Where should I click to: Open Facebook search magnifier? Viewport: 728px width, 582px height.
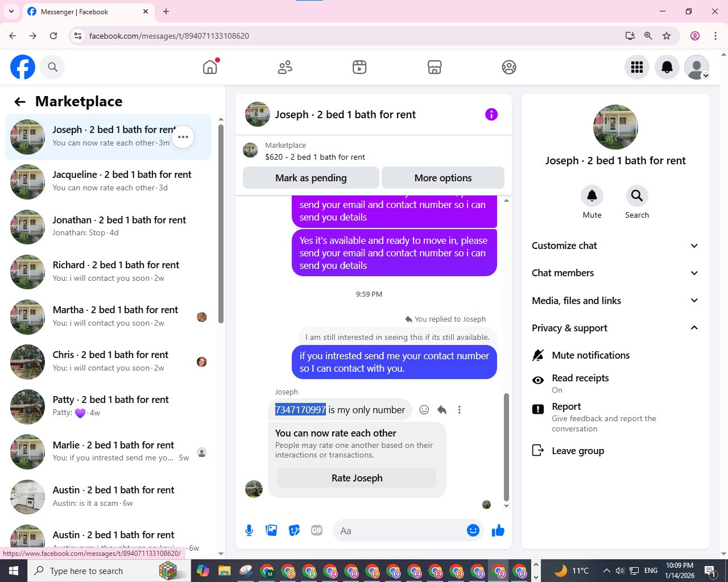click(x=52, y=67)
